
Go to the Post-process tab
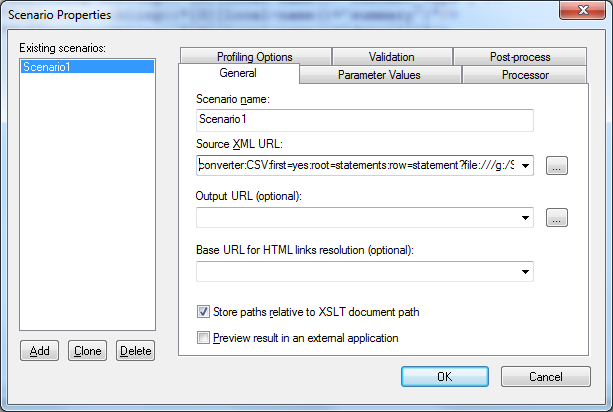coord(520,57)
